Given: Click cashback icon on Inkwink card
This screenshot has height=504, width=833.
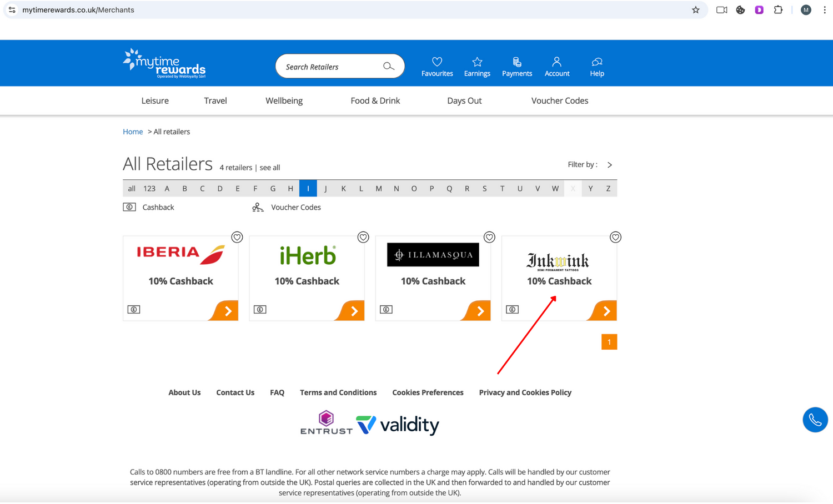Looking at the screenshot, I should coord(513,309).
